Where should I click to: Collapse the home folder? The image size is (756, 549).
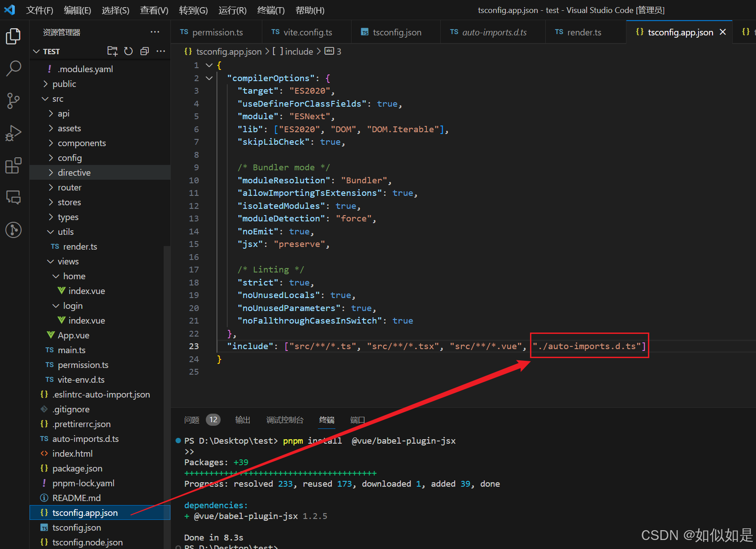[56, 276]
